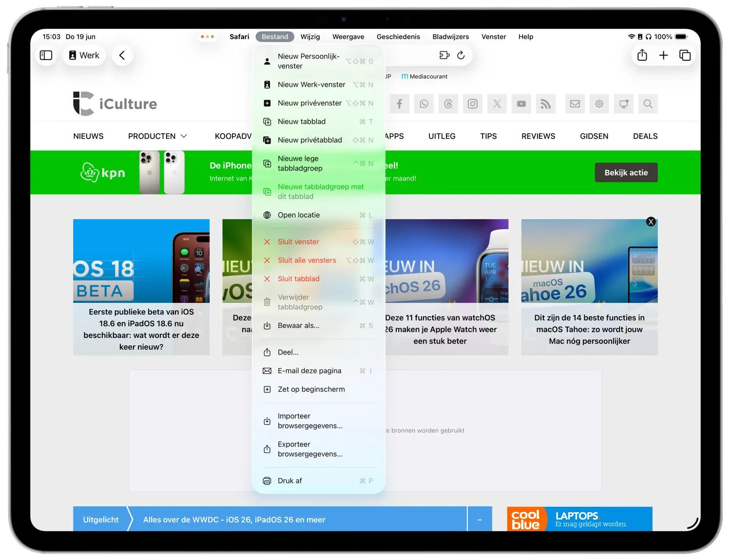Screen dimensions: 731x560
Task: Open Alles over de WWDC link
Action: pyautogui.click(x=234, y=520)
